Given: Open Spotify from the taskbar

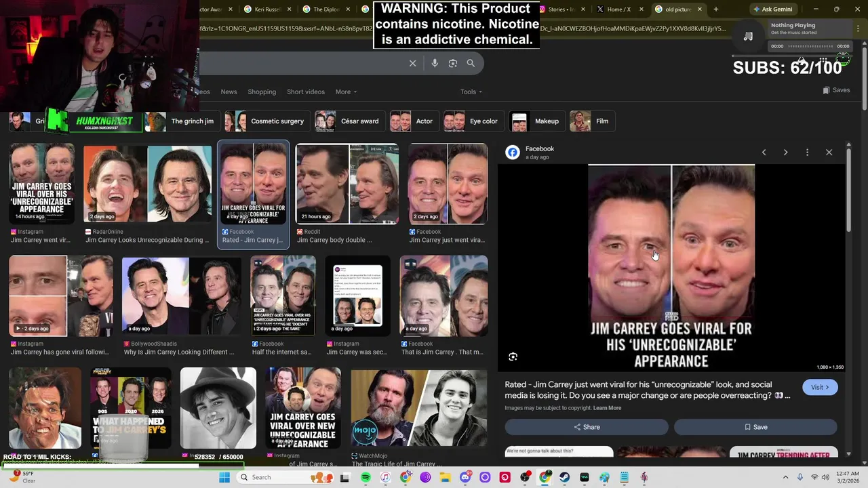Looking at the screenshot, I should point(366,477).
